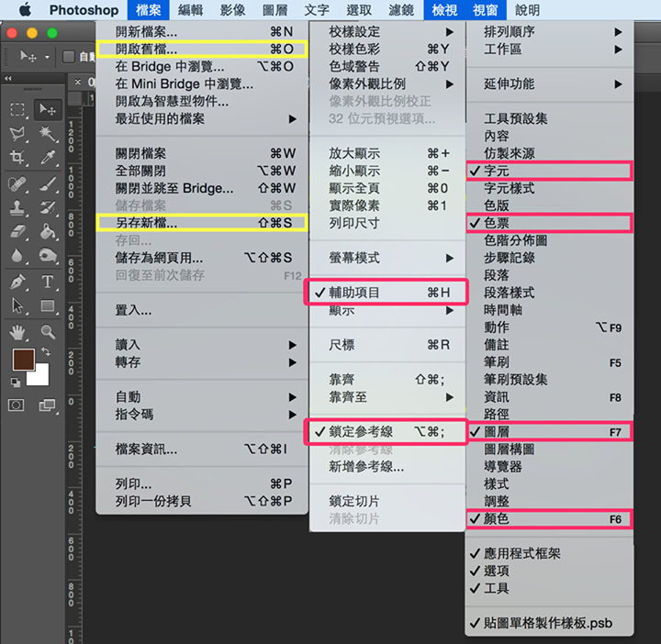Choose 開啟舊檔... from file menu
Screen dimensions: 661x644
(202, 50)
